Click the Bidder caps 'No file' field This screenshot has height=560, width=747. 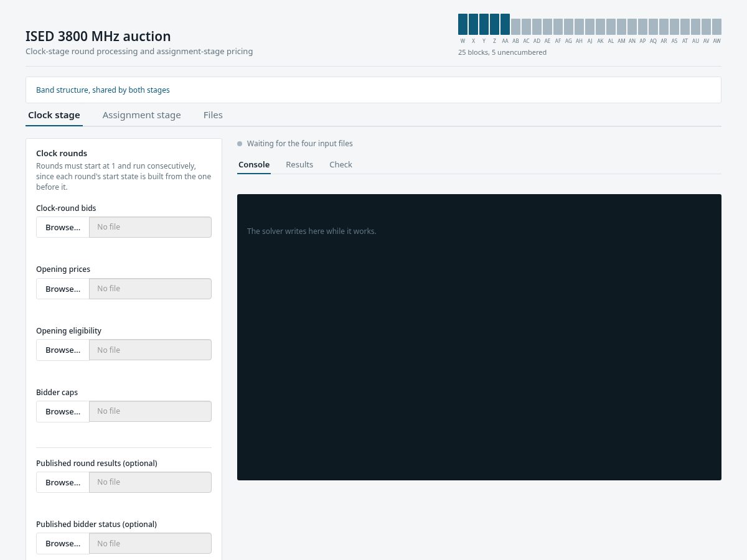150,411
